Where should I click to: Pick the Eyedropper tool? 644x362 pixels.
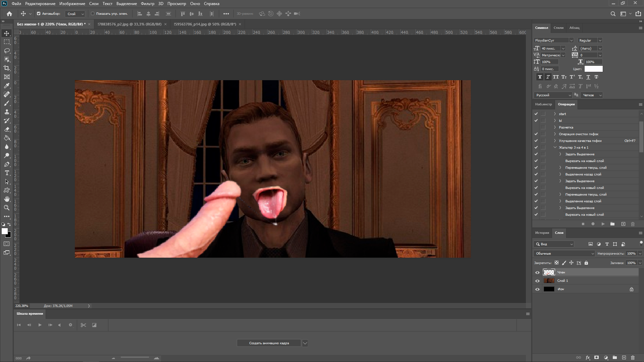click(x=7, y=86)
